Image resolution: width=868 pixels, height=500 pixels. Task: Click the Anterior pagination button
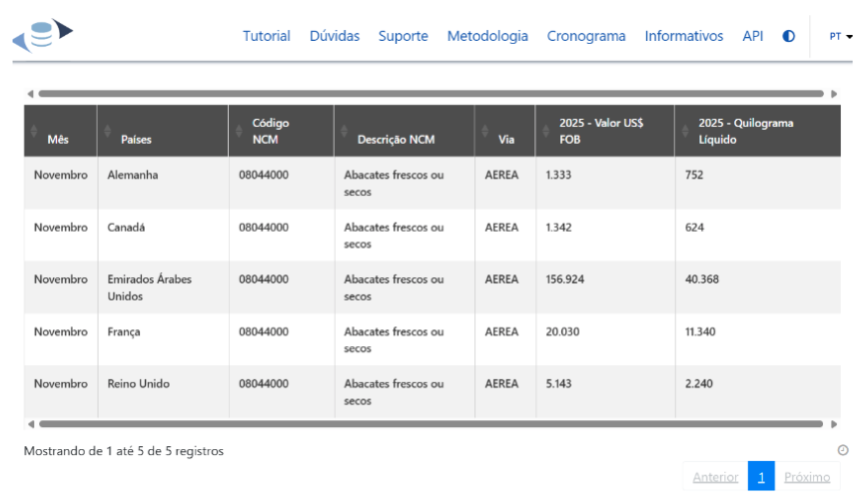[715, 477]
